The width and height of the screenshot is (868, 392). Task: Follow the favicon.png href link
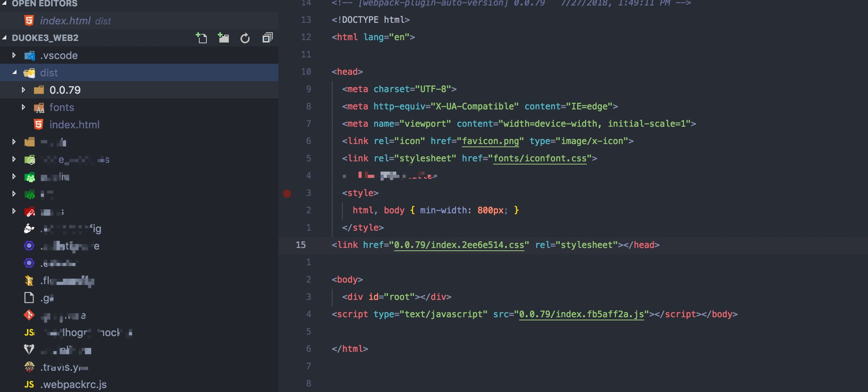point(490,141)
